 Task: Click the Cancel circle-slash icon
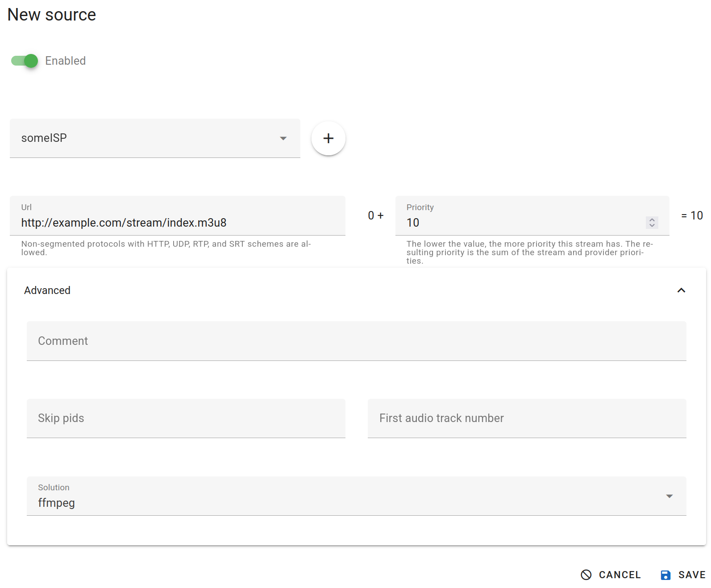(x=586, y=575)
